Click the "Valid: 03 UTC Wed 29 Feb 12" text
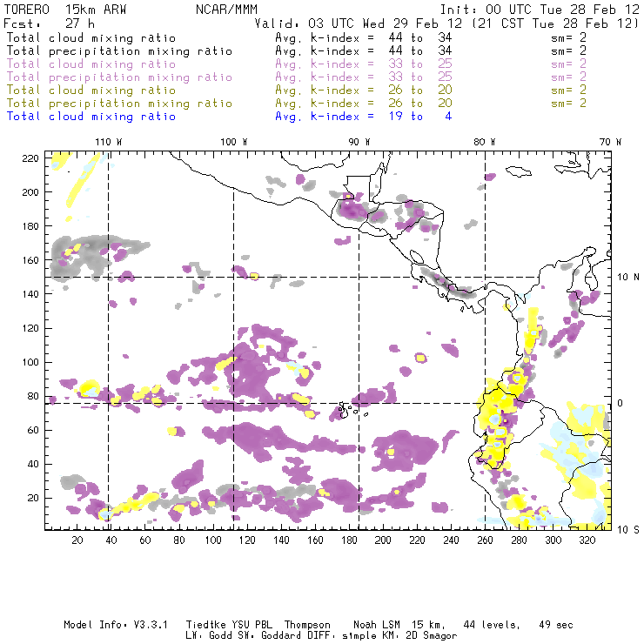 [x=359, y=23]
